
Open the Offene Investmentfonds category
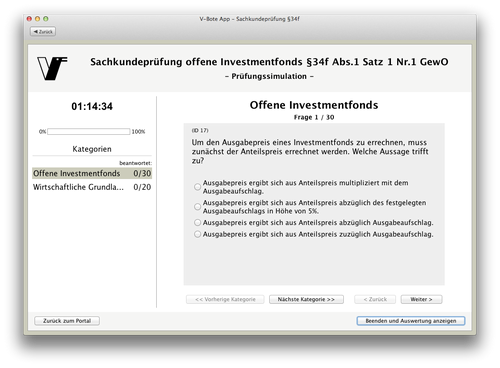pyautogui.click(x=92, y=173)
